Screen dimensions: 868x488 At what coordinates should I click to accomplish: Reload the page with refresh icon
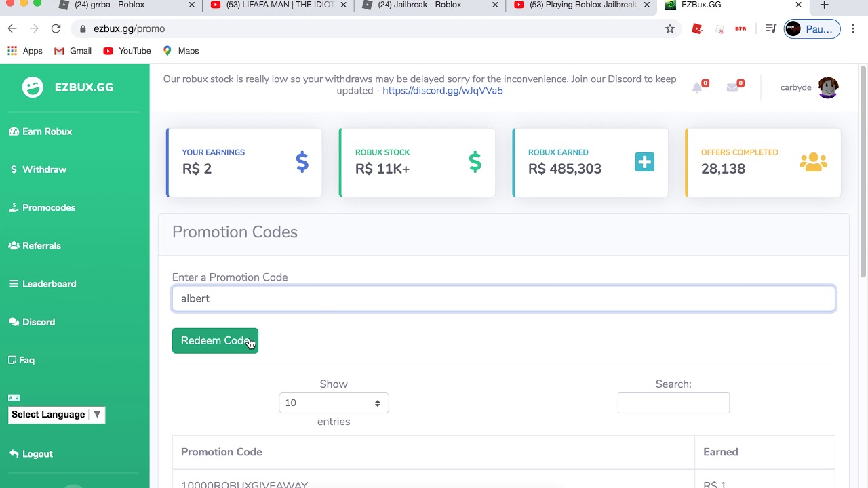(56, 28)
